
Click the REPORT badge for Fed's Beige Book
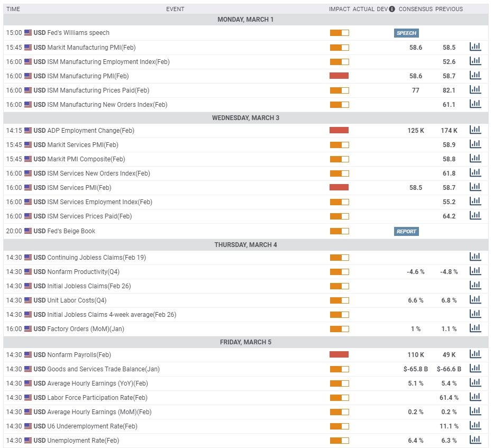tap(406, 231)
